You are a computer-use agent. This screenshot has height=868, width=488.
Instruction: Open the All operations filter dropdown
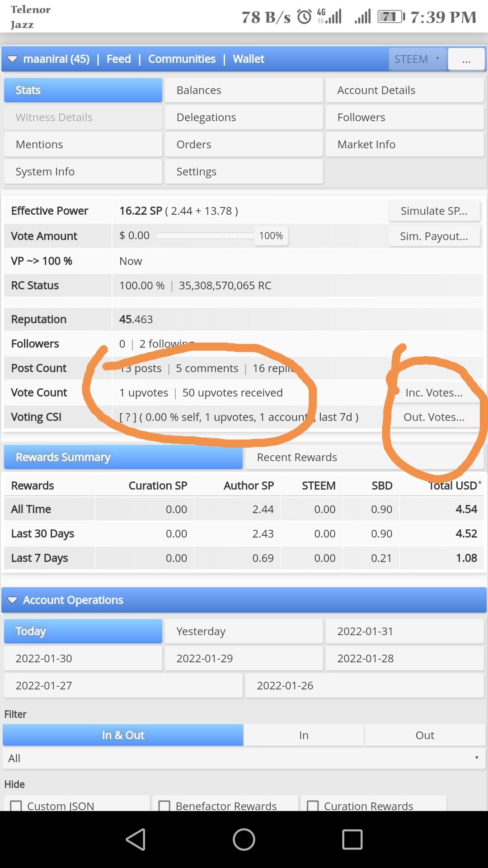(244, 758)
